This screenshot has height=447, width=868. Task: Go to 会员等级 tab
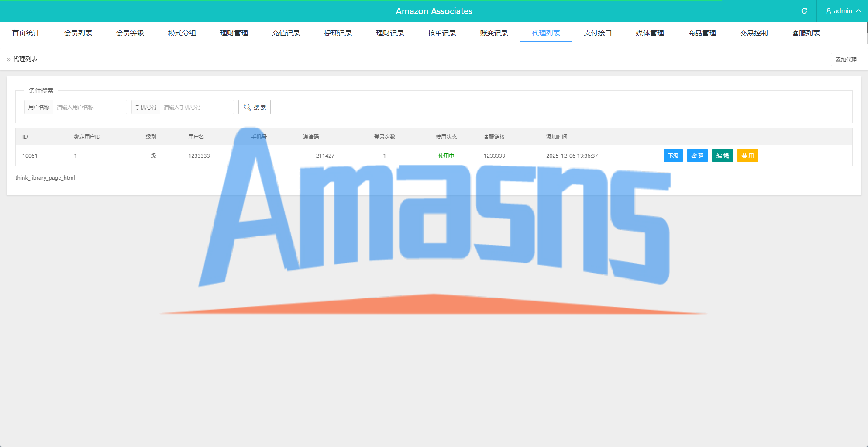(130, 33)
